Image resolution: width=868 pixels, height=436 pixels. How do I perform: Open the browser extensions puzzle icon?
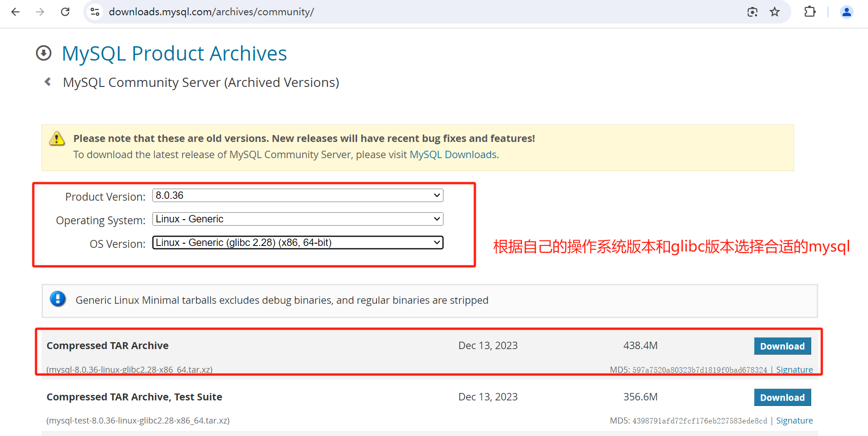[810, 12]
